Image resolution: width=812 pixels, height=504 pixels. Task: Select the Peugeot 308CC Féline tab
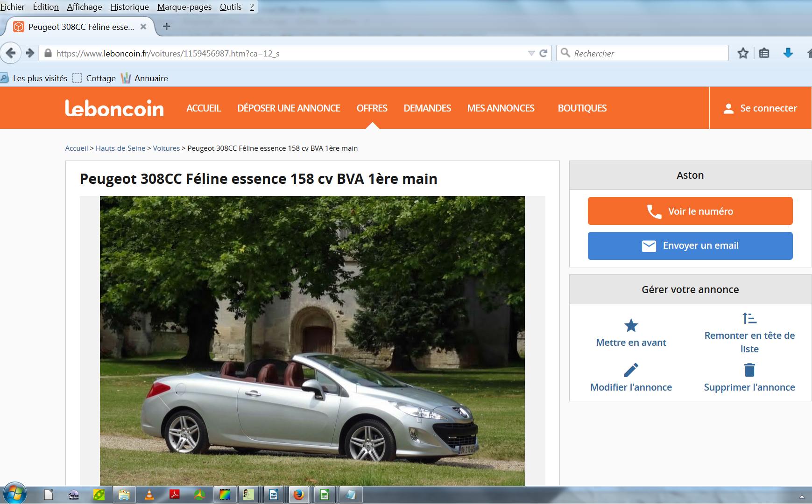point(80,27)
